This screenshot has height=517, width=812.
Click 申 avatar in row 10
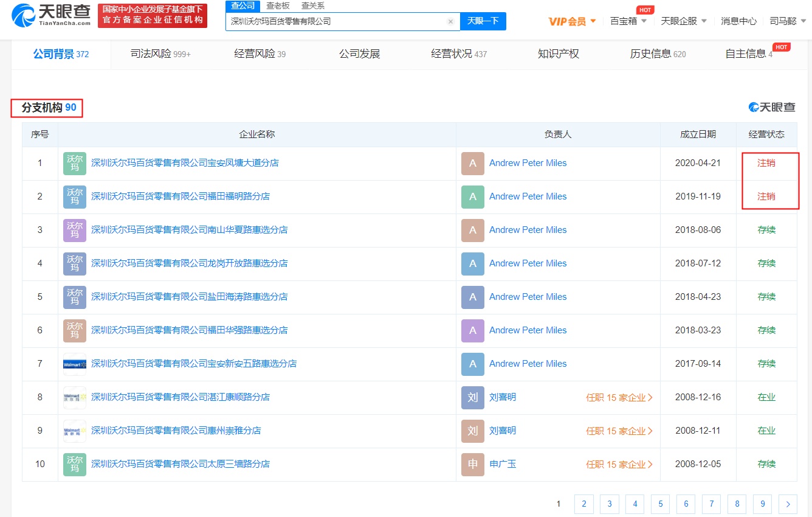click(x=473, y=464)
